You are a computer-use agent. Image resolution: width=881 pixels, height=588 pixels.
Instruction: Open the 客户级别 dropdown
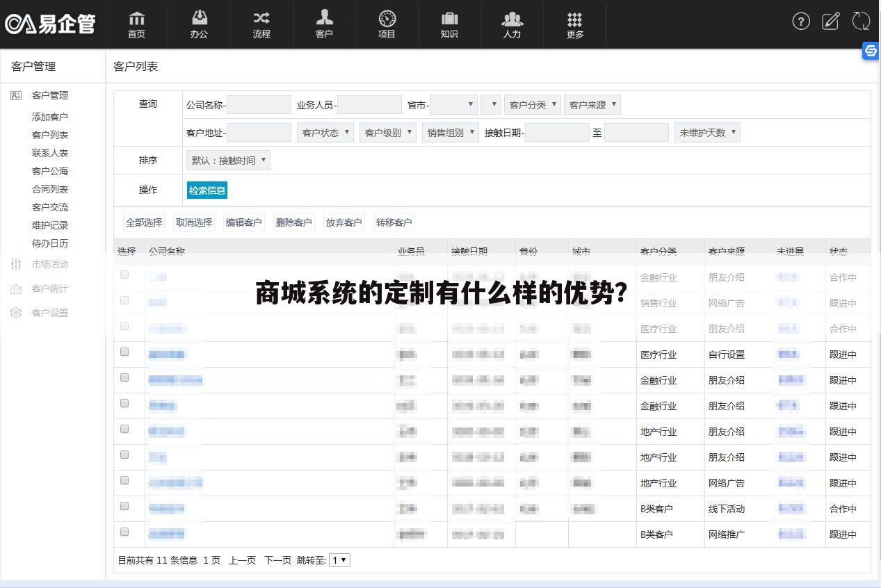tap(388, 133)
